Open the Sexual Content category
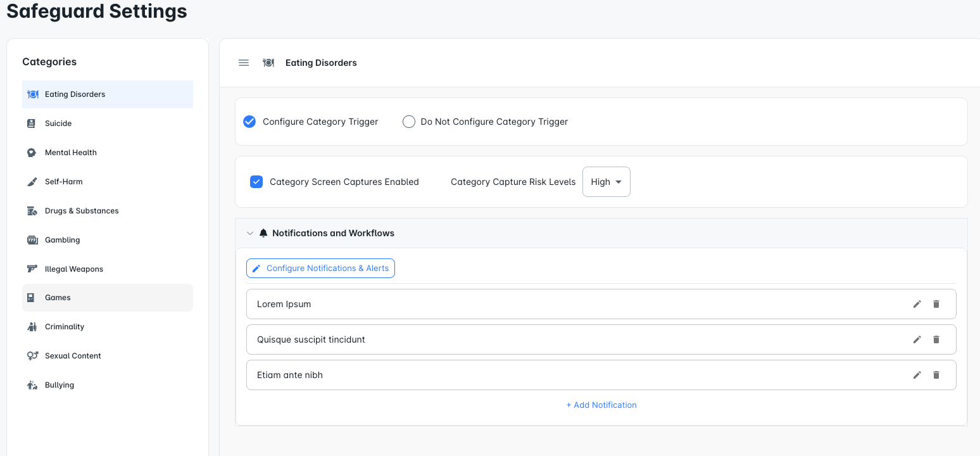980x456 pixels. [x=108, y=356]
